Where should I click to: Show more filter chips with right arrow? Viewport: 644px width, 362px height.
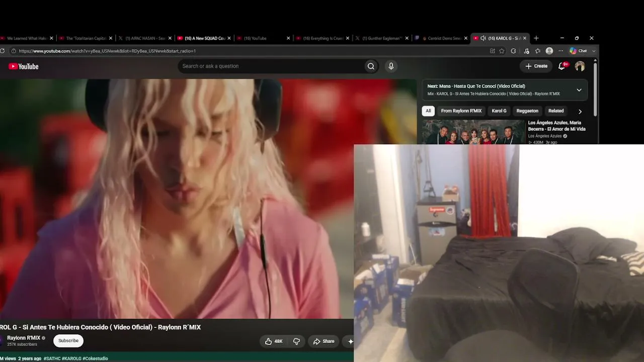pos(580,111)
